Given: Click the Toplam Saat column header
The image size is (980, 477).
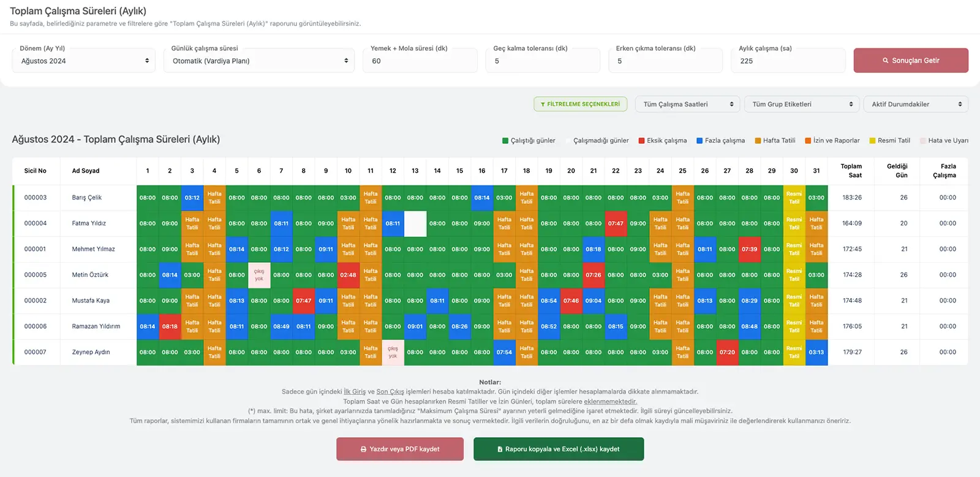Looking at the screenshot, I should [851, 171].
